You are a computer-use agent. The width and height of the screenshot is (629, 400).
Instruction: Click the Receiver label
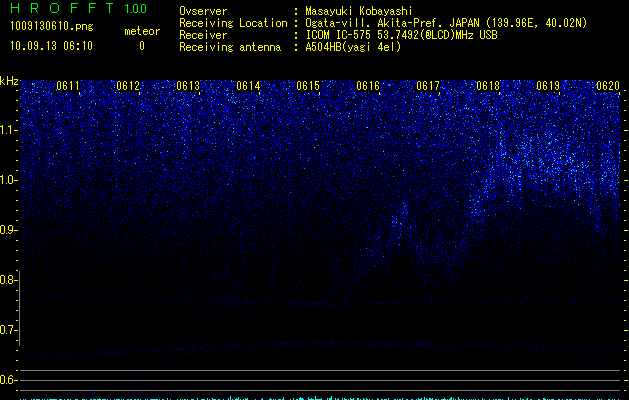203,35
